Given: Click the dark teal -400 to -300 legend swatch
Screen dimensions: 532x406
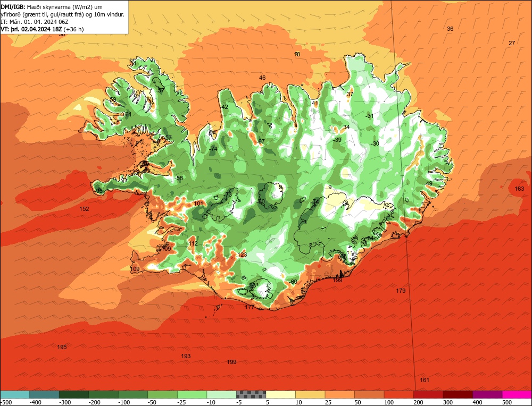Looking at the screenshot, I should [44, 394].
